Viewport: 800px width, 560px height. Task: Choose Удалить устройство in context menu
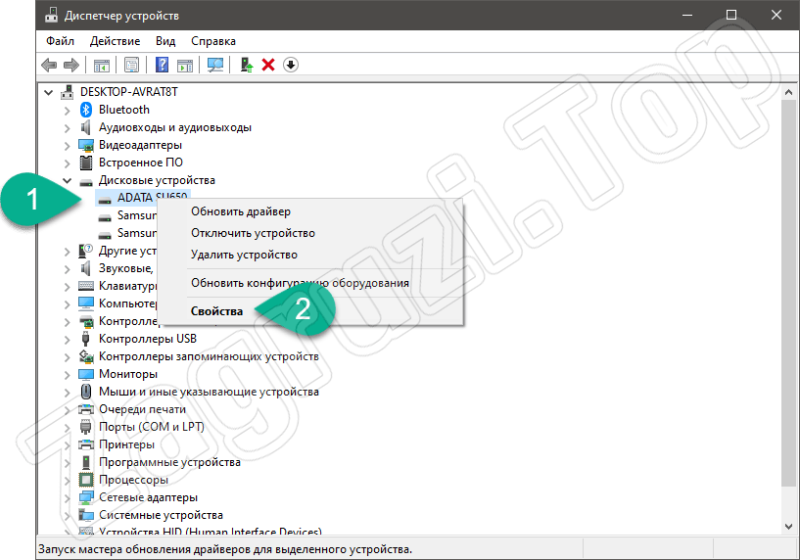click(244, 255)
